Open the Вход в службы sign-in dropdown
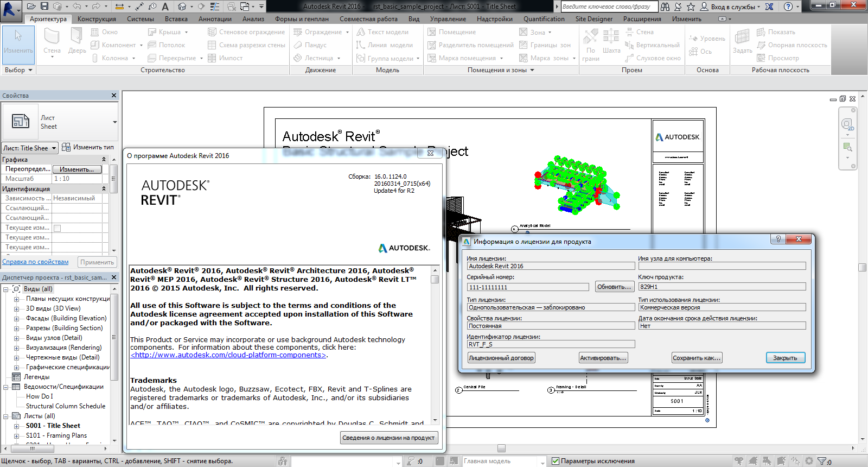868x467 pixels. click(x=759, y=7)
